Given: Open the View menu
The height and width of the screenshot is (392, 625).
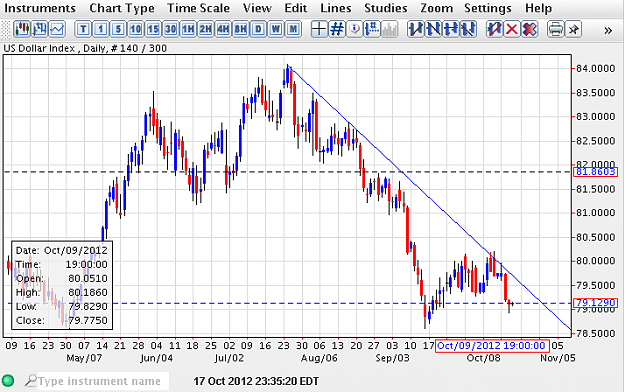Looking at the screenshot, I should tap(257, 8).
